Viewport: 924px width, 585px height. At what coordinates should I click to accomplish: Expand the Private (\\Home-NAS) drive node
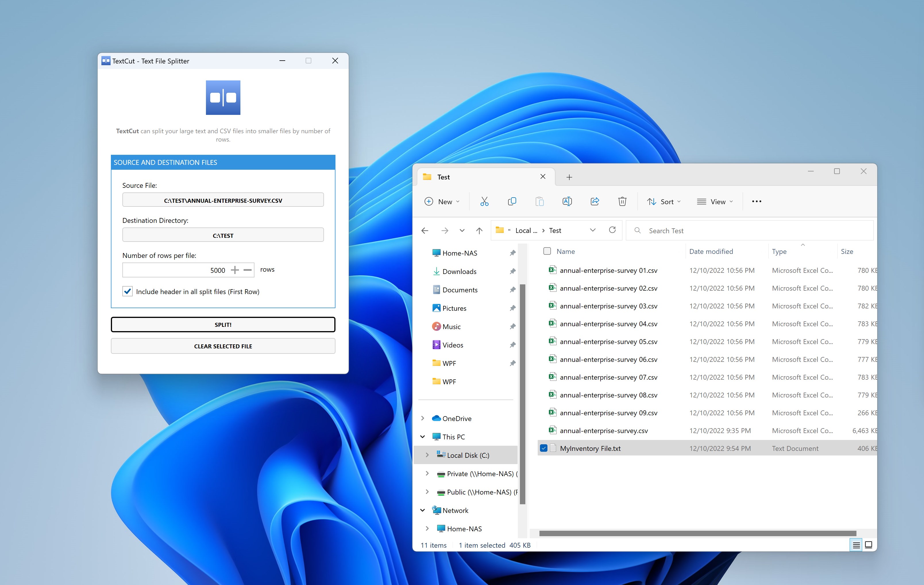pos(427,474)
